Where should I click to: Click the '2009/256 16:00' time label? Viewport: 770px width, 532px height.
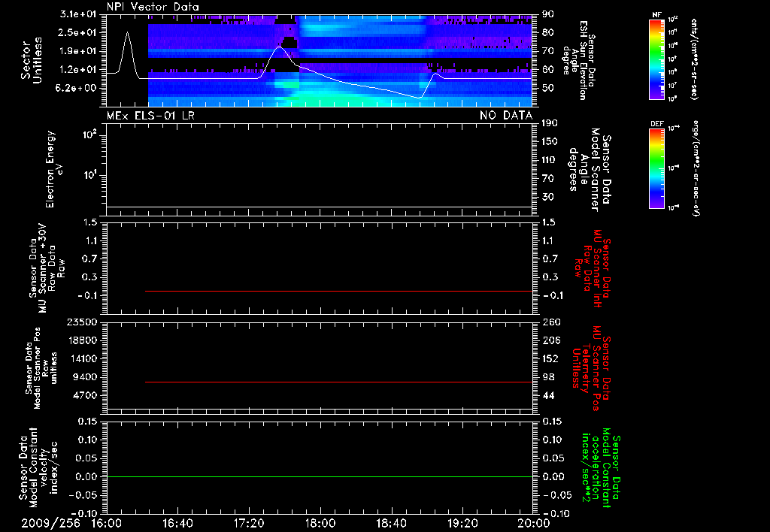pyautogui.click(x=71, y=523)
